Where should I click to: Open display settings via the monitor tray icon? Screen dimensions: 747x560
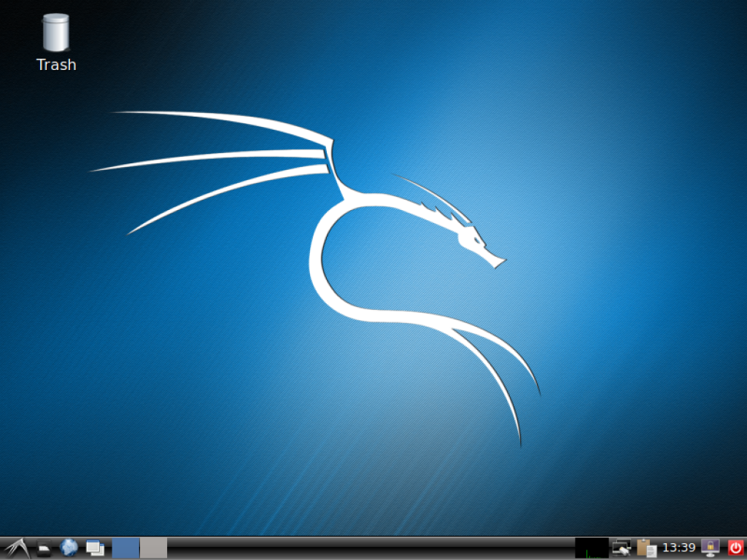coord(622,548)
